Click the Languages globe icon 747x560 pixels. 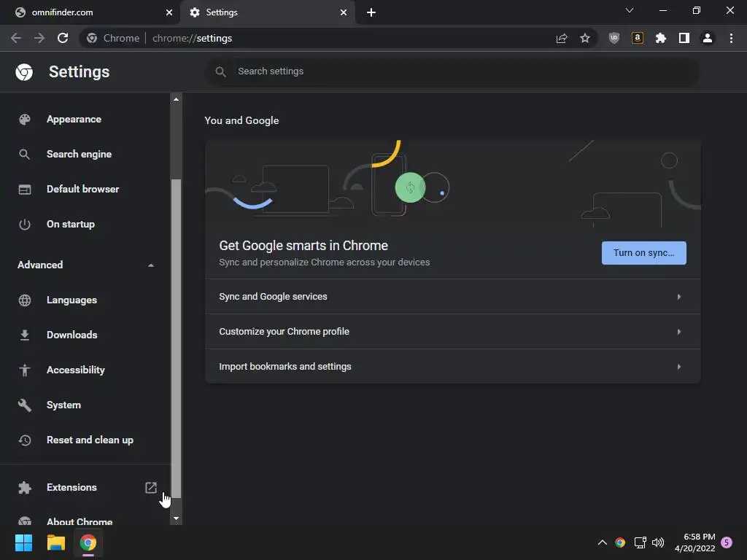point(24,300)
